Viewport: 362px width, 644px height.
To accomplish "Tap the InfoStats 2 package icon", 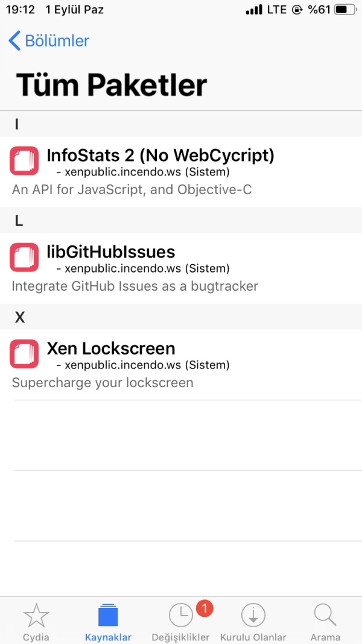I will pos(24,162).
